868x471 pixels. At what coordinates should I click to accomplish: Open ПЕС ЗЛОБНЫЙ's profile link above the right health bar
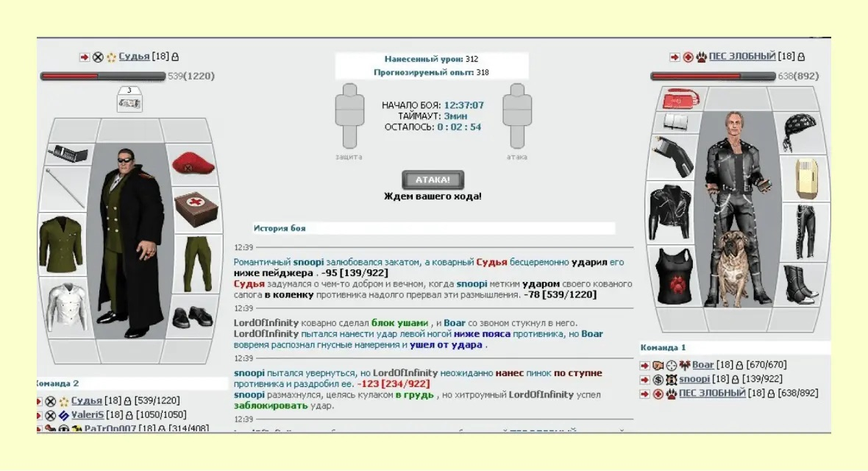[741, 57]
